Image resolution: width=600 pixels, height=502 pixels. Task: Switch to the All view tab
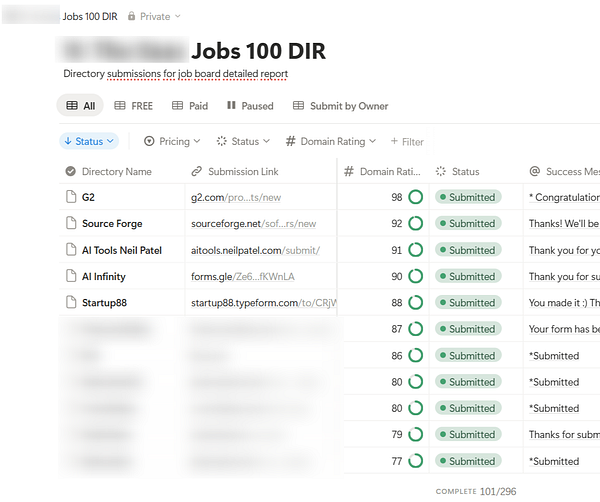tap(80, 106)
